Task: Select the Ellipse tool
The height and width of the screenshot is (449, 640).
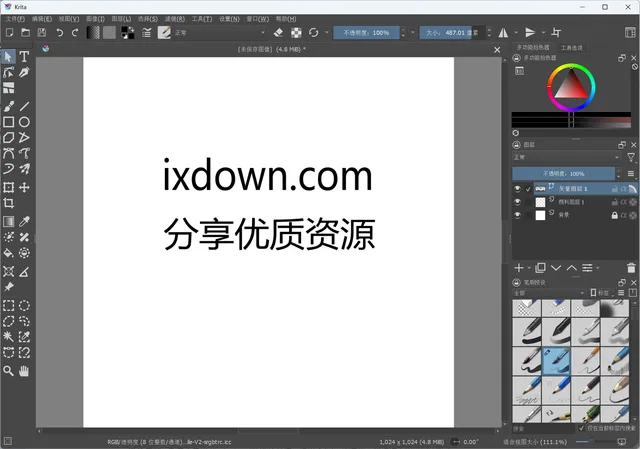Action: [x=24, y=122]
